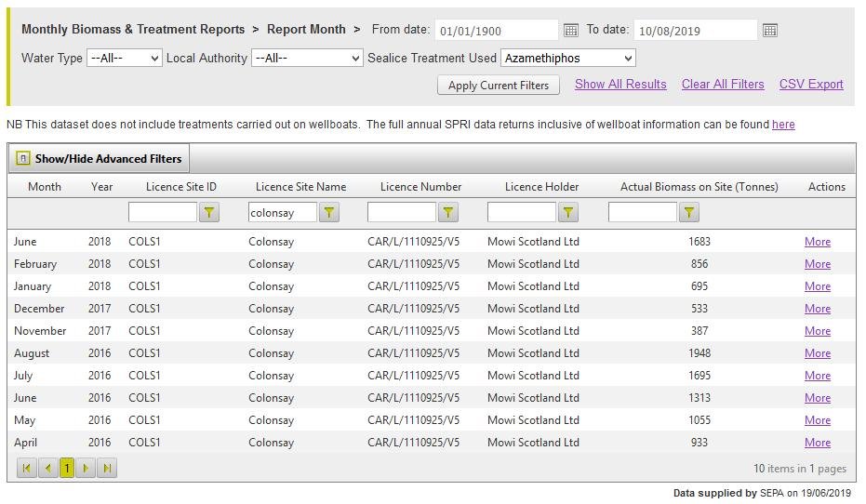Screen dimensions: 866x504
Task: Click the Clear All Filters link
Action: [x=723, y=84]
